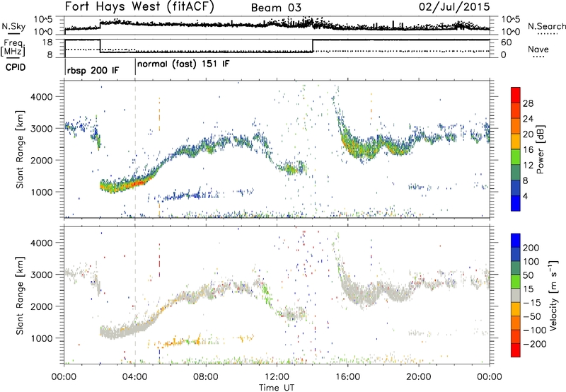Click the 'normal (fast) 151 IF' text
The height and width of the screenshot is (392, 566).
(183, 64)
